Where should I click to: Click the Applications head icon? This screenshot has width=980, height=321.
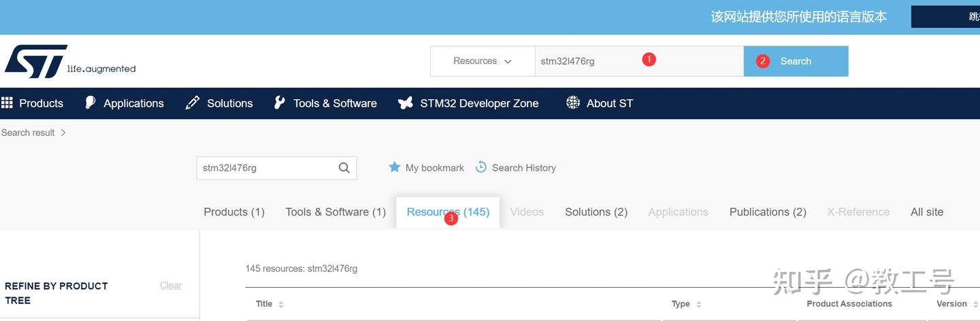click(x=90, y=103)
